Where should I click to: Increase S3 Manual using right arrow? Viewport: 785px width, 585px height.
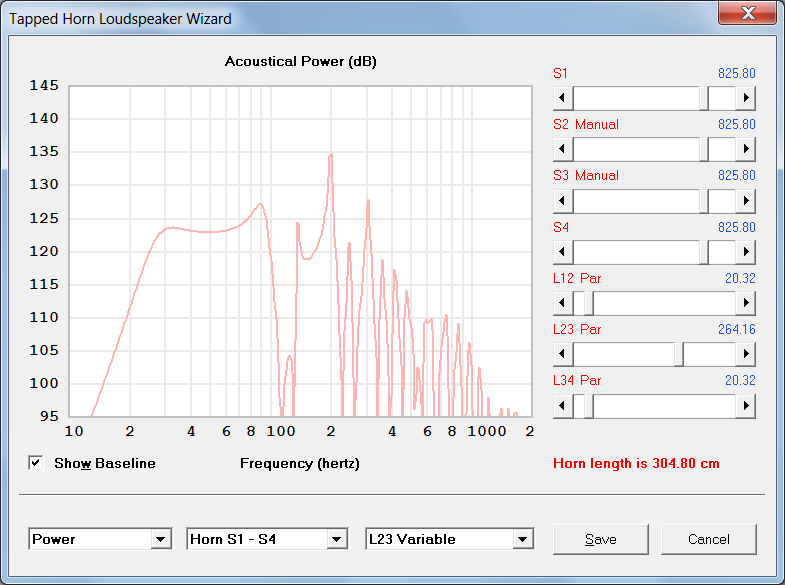(745, 201)
